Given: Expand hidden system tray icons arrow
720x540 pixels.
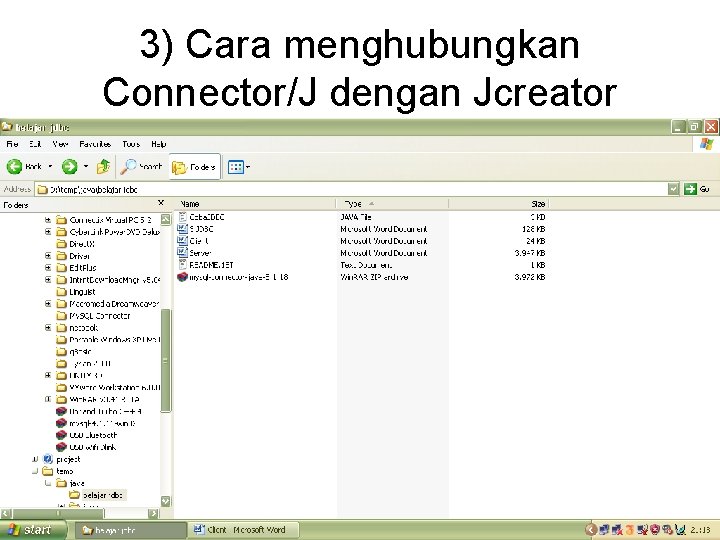Looking at the screenshot, I should (591, 530).
